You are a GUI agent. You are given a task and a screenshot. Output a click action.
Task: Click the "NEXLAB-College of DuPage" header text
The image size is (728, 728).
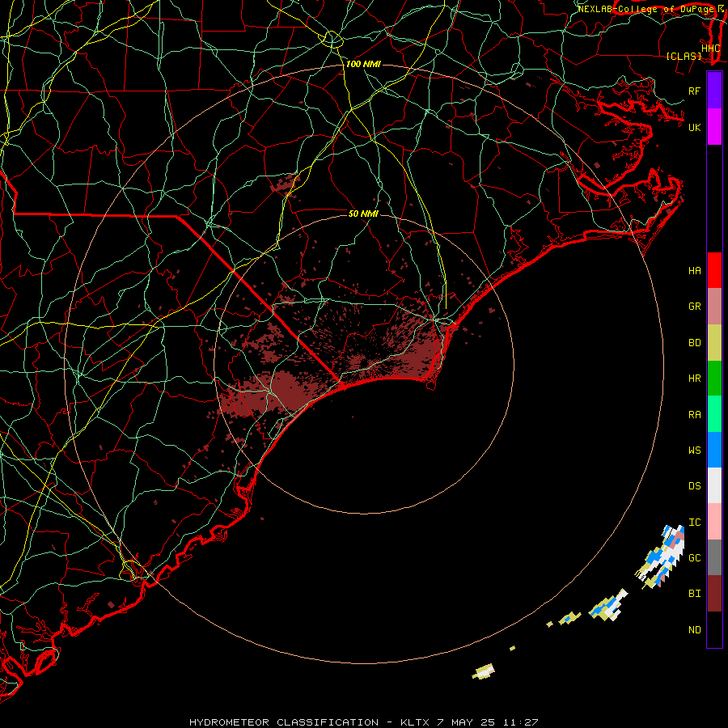[x=645, y=9]
